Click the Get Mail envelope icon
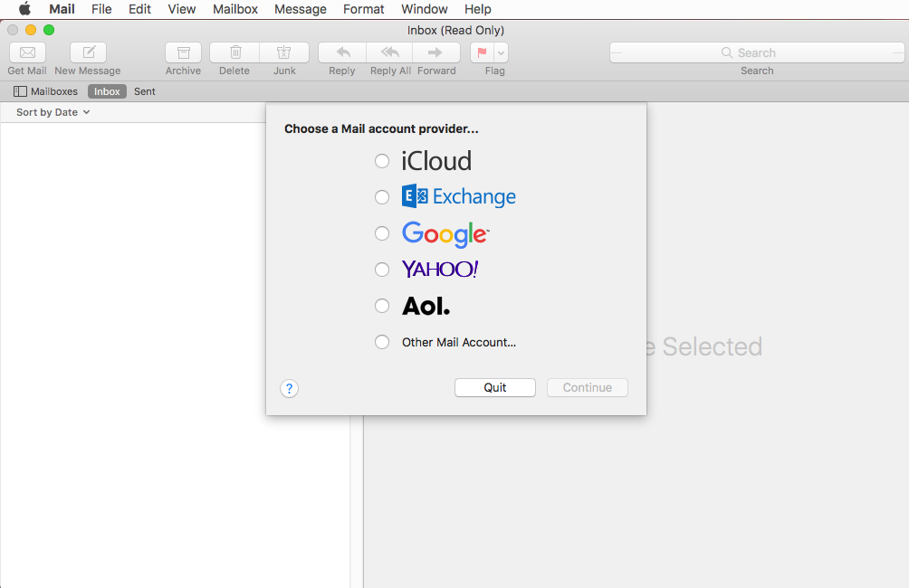The width and height of the screenshot is (909, 588). click(27, 52)
